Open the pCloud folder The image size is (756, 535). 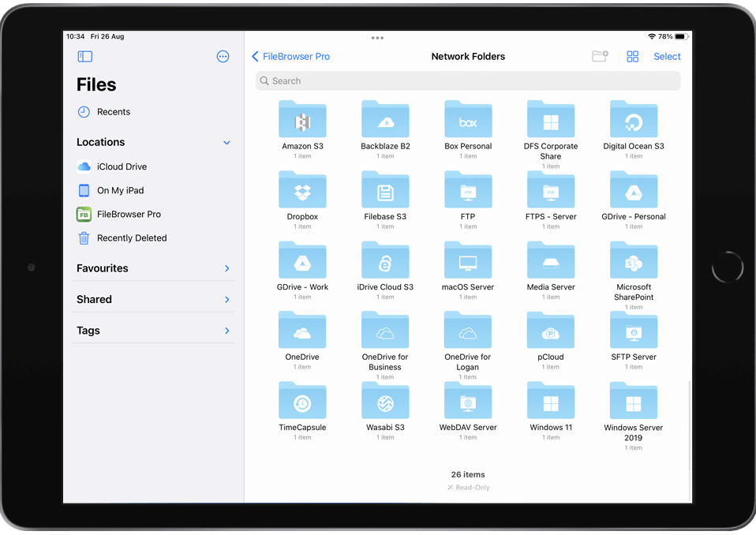(551, 330)
